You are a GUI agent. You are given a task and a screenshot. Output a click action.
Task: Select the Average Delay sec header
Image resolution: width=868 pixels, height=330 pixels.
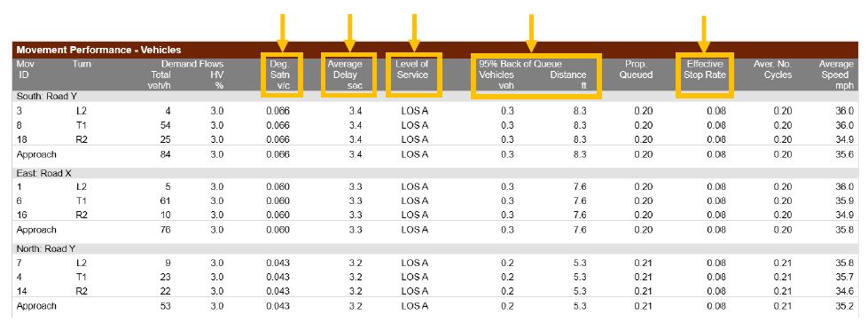pos(348,75)
